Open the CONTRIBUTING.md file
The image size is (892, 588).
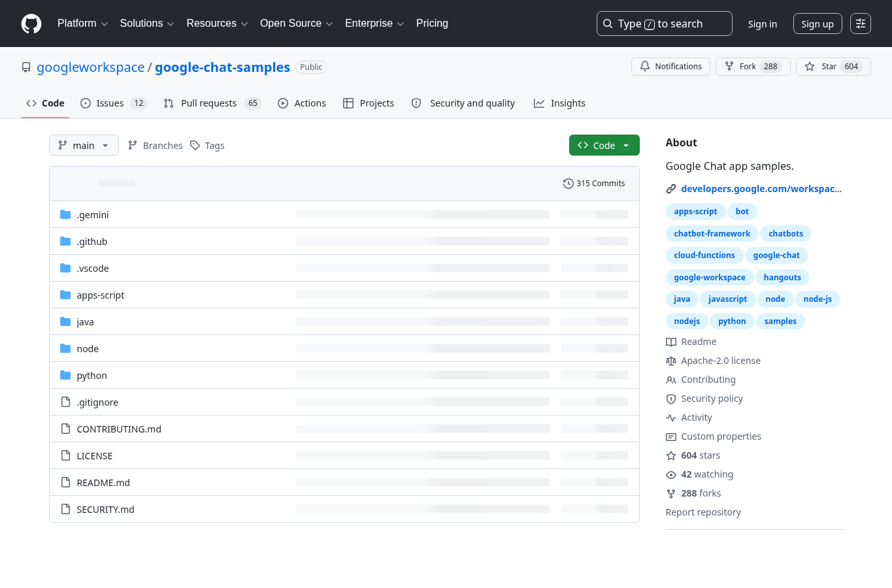coord(119,429)
